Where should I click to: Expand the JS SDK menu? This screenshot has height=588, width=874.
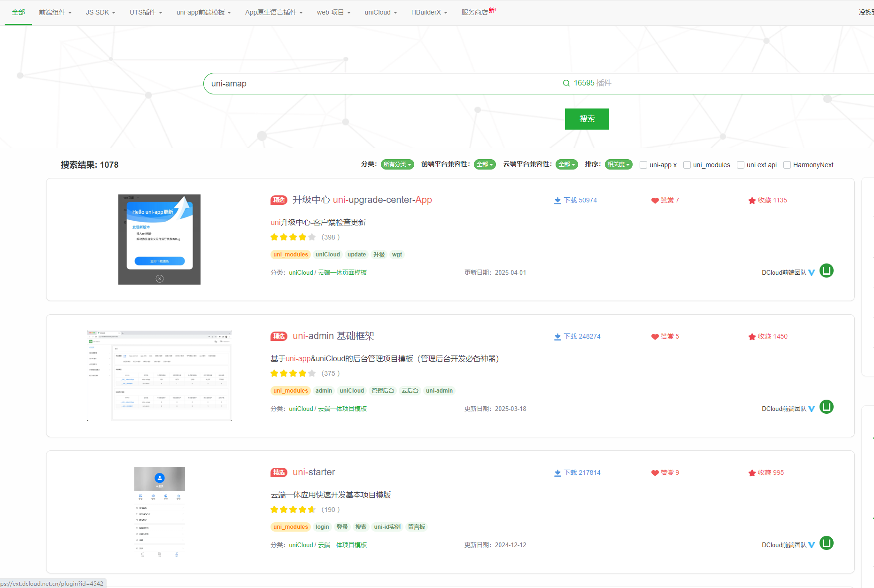[101, 13]
